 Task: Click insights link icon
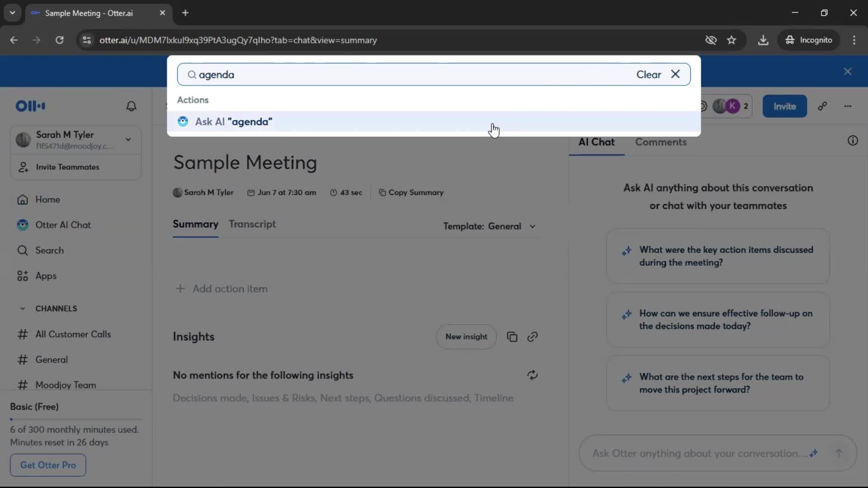pos(533,337)
